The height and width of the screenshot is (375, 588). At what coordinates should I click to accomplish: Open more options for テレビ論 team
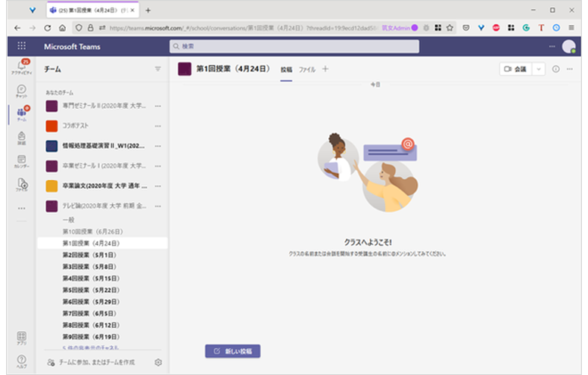tap(158, 206)
